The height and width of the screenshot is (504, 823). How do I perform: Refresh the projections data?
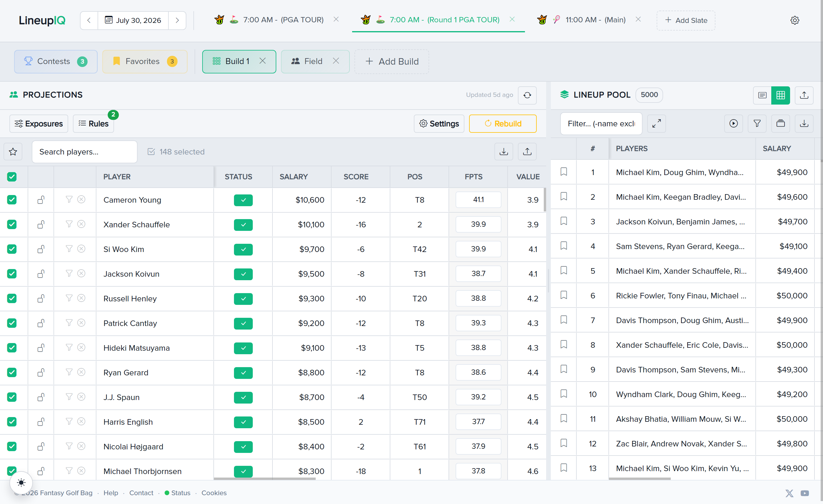[x=527, y=95]
